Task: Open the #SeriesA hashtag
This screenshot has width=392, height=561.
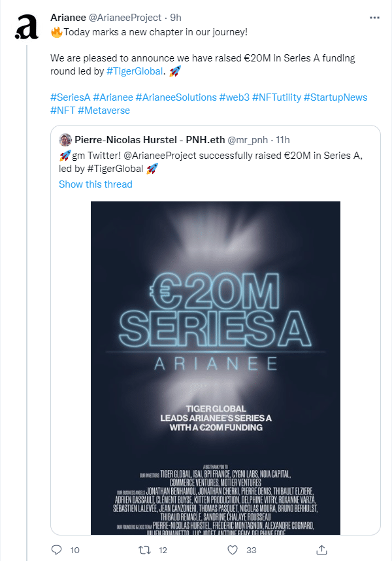Action: click(x=71, y=97)
